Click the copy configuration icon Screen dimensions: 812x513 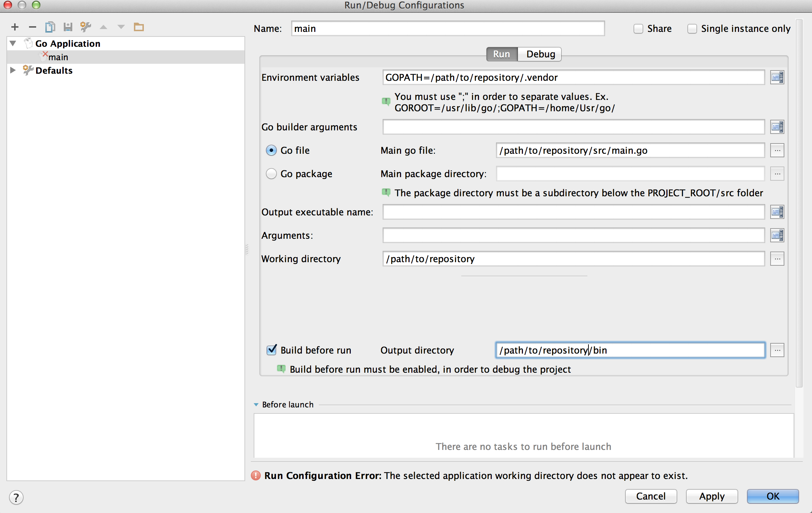[x=50, y=27]
